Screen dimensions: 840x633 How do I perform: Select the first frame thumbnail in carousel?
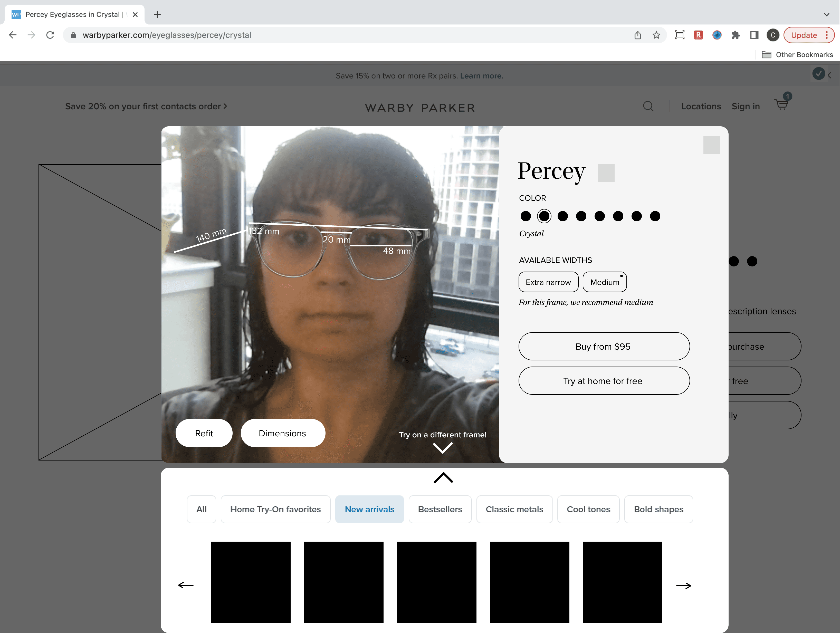click(251, 582)
